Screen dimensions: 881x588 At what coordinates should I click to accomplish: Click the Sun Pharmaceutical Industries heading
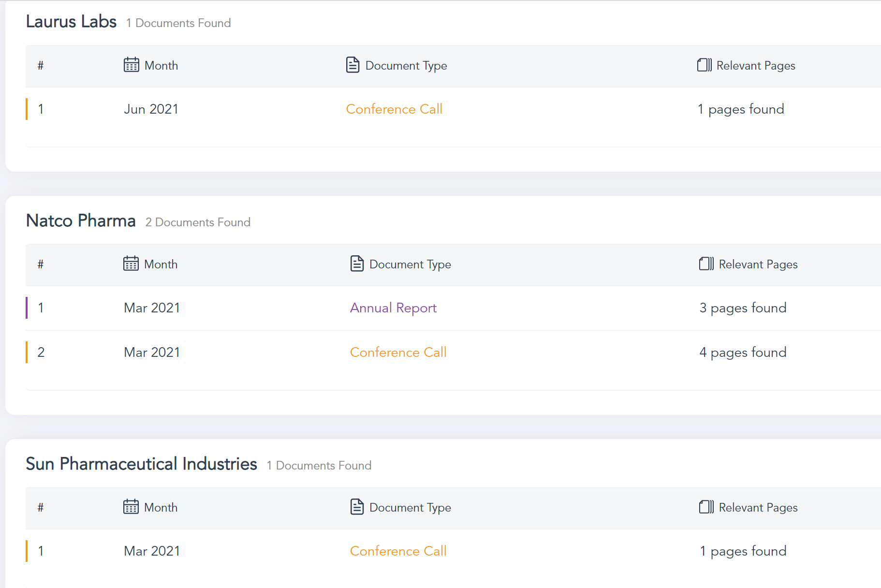tap(141, 464)
